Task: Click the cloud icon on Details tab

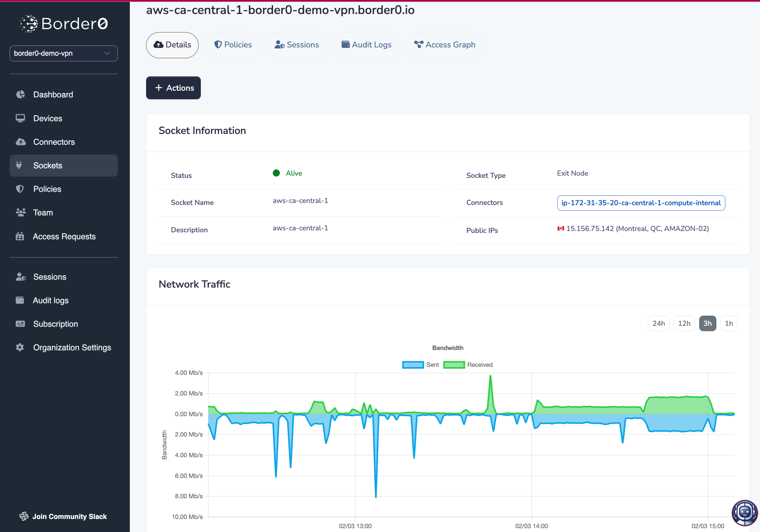Action: coord(158,45)
